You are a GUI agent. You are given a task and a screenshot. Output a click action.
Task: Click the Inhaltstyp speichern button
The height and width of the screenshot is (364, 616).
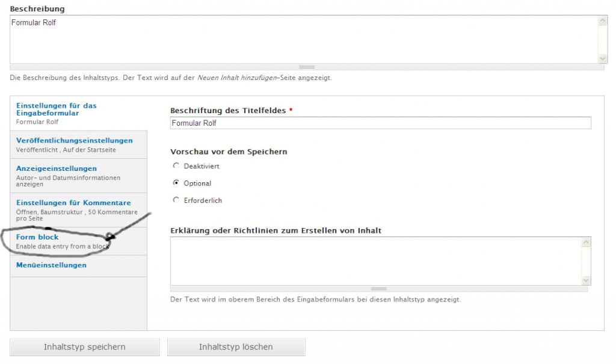click(85, 347)
